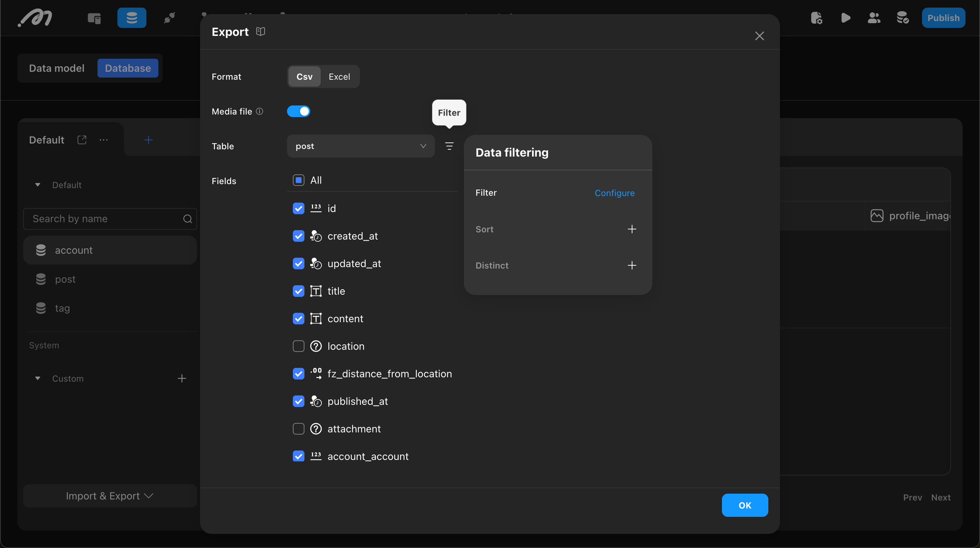Click the System section label
Image resolution: width=980 pixels, height=548 pixels.
44,345
